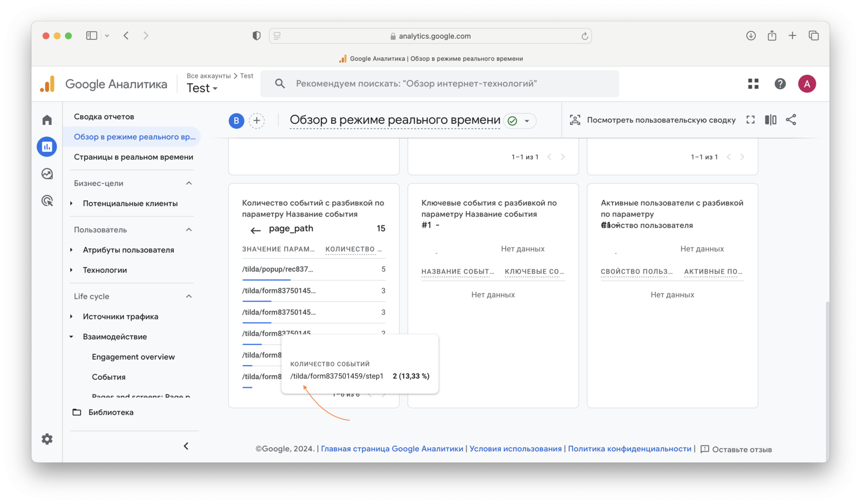Open the Help question mark icon
Image resolution: width=861 pixels, height=504 pixels.
coord(780,84)
